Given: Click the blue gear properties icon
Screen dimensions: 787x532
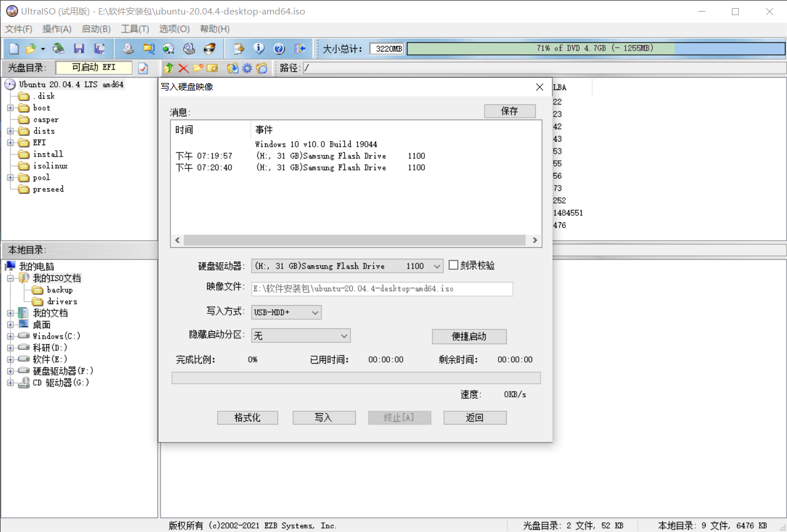Looking at the screenshot, I should 247,68.
